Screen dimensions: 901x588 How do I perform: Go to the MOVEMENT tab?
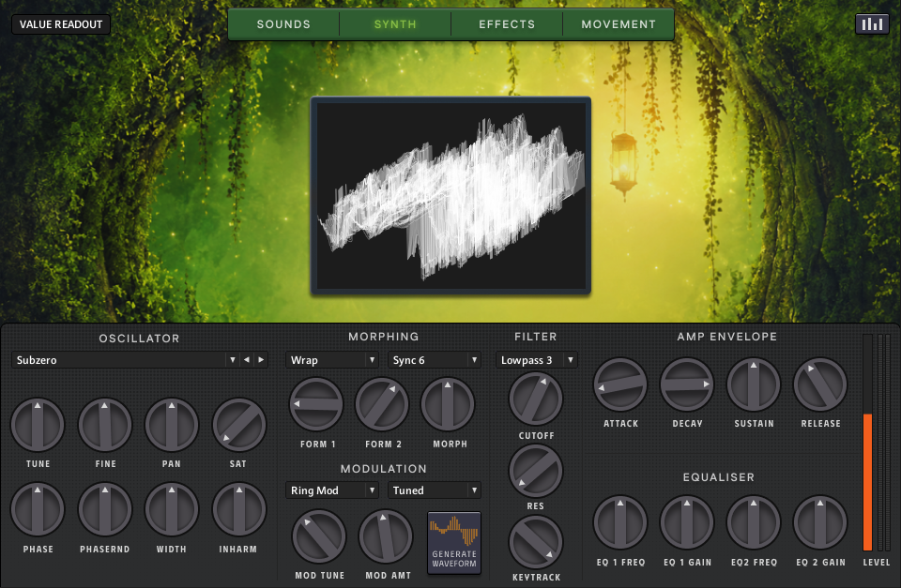coord(618,24)
